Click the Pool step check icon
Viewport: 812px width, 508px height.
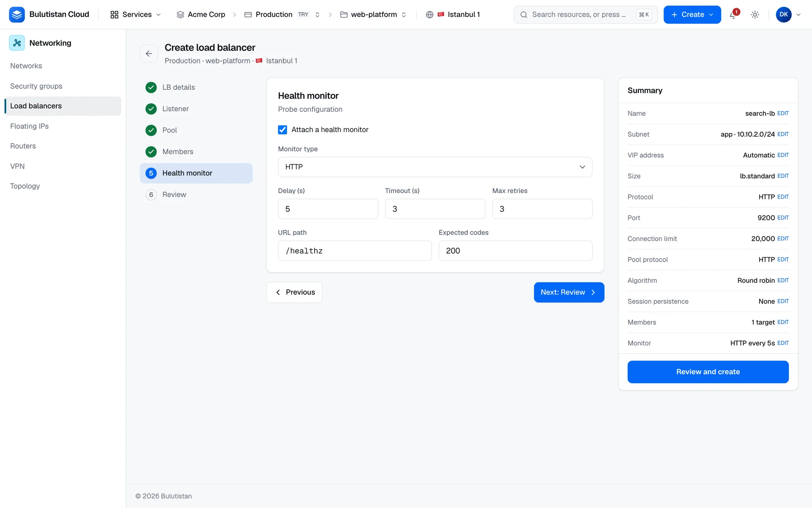click(x=151, y=130)
